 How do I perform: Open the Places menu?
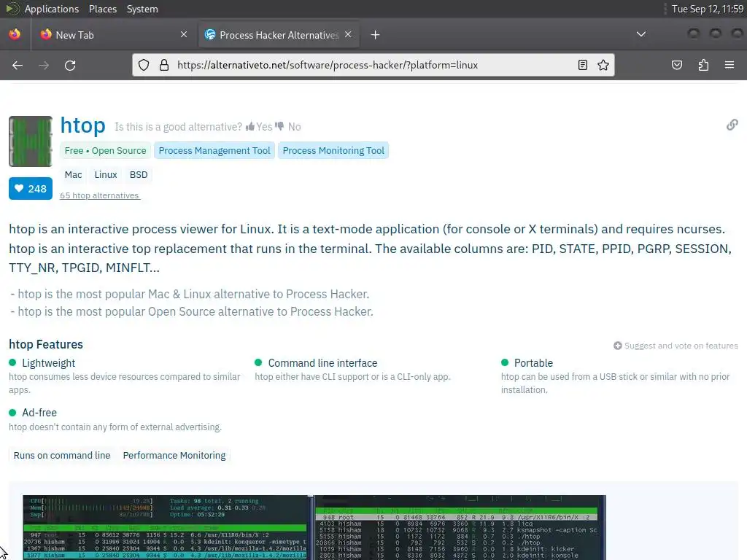(103, 9)
